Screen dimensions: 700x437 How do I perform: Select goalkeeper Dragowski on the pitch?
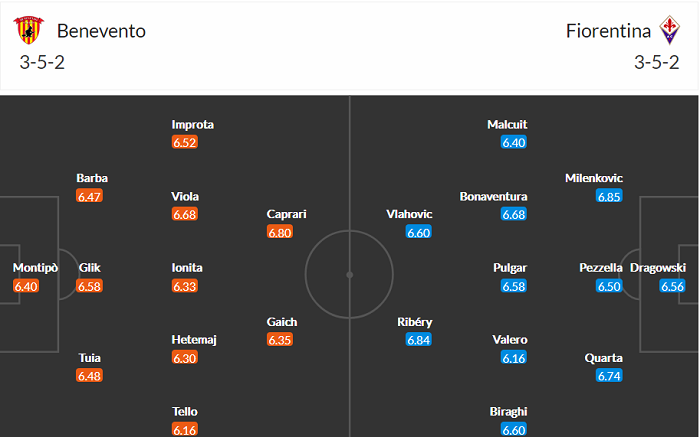pos(664,268)
